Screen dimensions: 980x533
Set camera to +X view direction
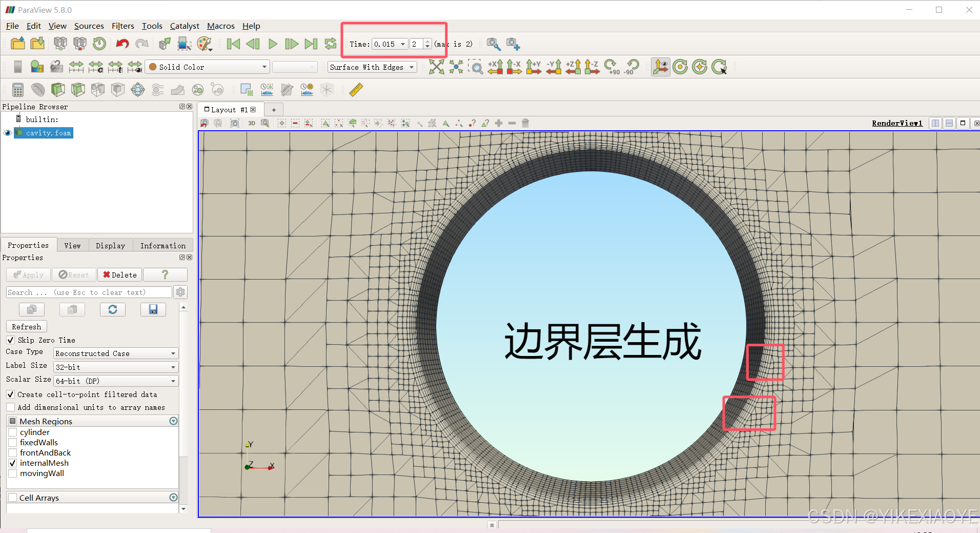tap(495, 67)
